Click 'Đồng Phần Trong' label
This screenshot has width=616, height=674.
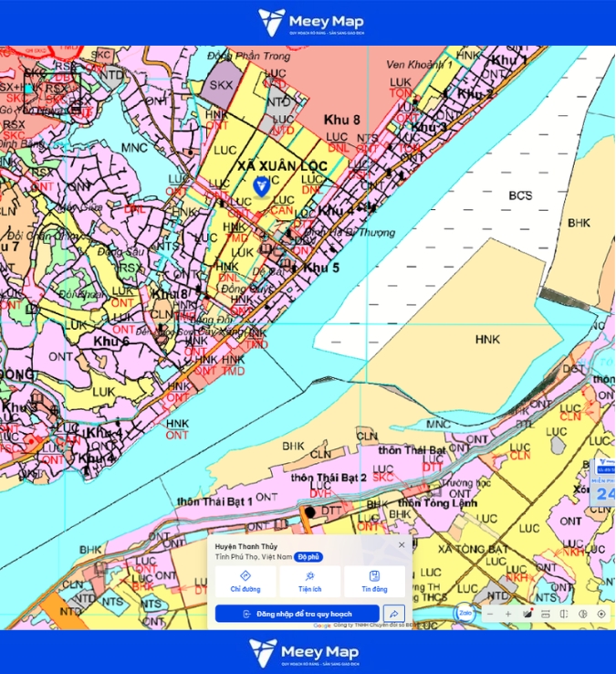249,56
